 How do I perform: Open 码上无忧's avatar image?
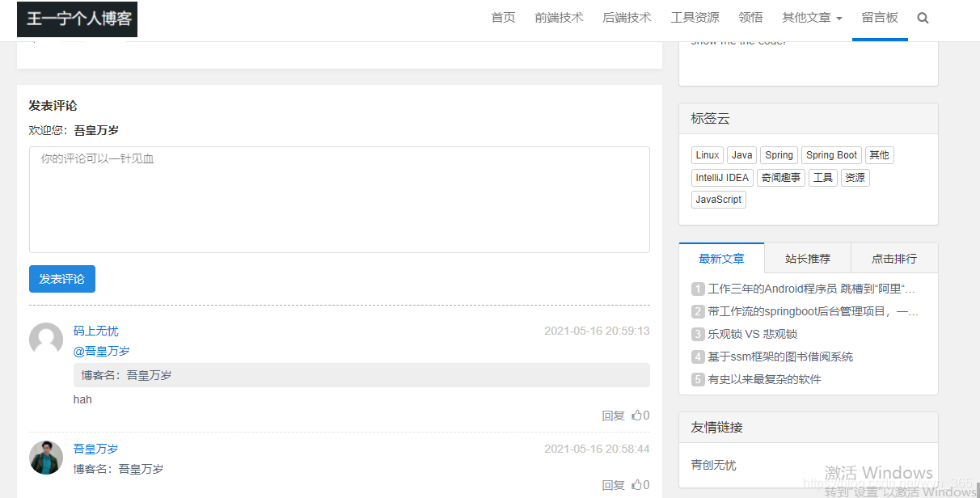pyautogui.click(x=46, y=339)
